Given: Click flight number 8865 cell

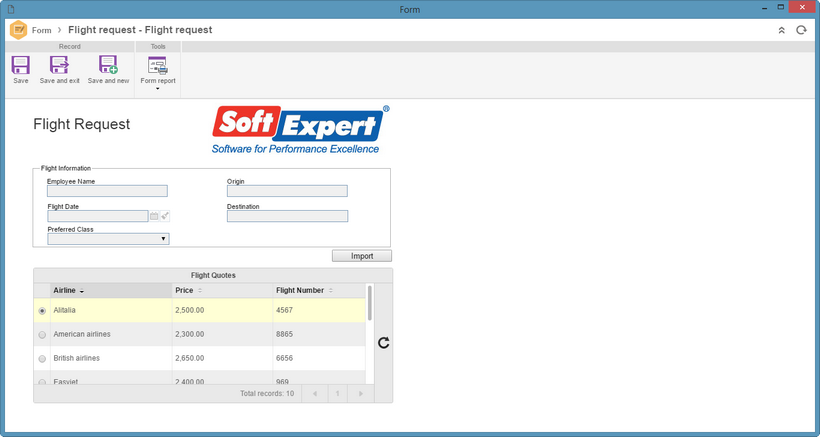Looking at the screenshot, I should tap(319, 335).
